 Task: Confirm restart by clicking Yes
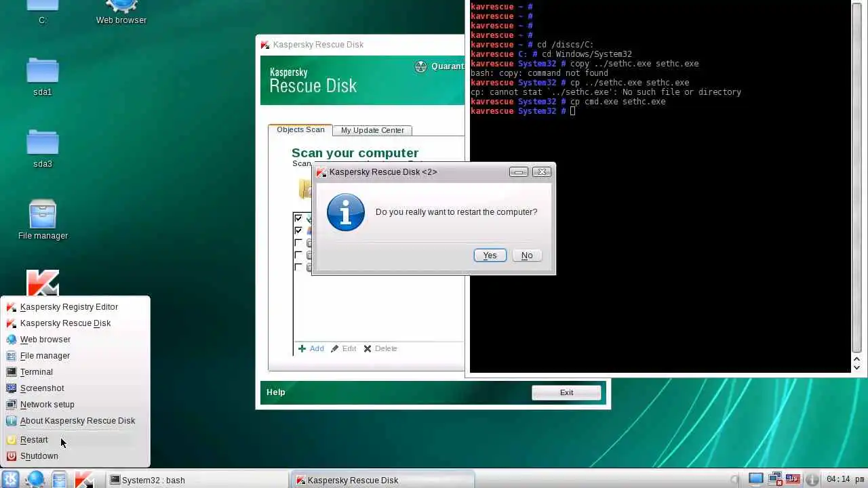pyautogui.click(x=490, y=256)
